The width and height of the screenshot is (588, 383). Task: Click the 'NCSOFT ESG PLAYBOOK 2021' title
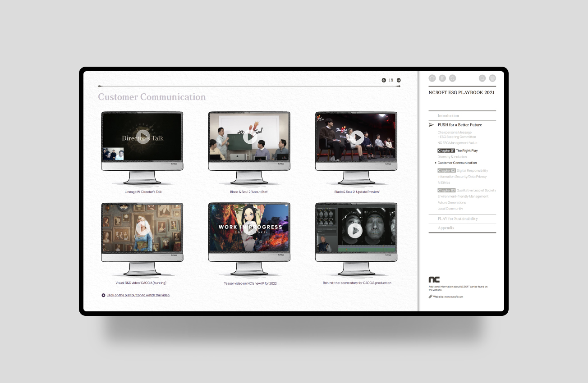(x=462, y=92)
